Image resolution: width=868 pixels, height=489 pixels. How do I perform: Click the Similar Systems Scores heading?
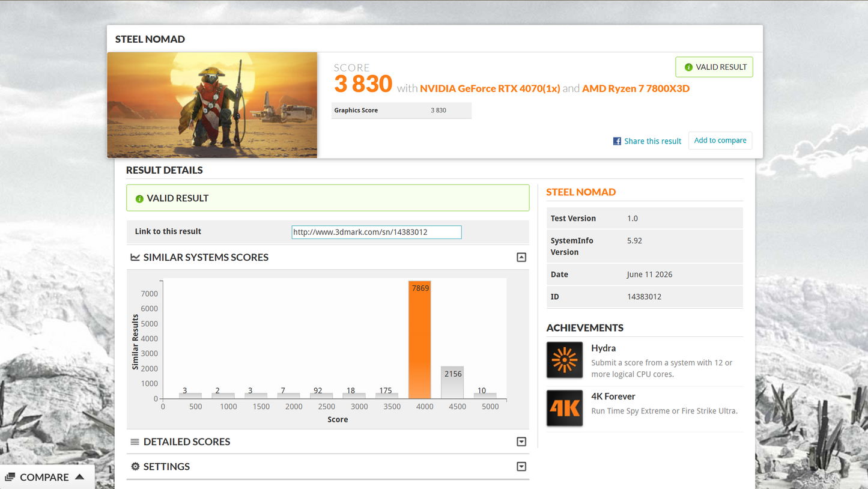[x=206, y=257]
